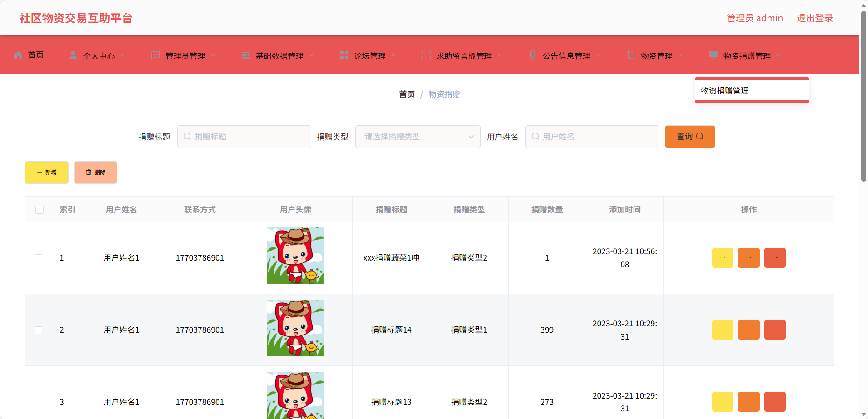The width and height of the screenshot is (868, 419).
Task: Click orange action button in row 2
Action: pyautogui.click(x=749, y=330)
